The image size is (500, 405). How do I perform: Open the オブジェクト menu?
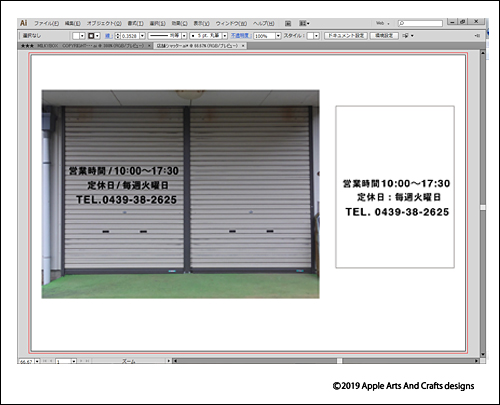click(x=104, y=23)
